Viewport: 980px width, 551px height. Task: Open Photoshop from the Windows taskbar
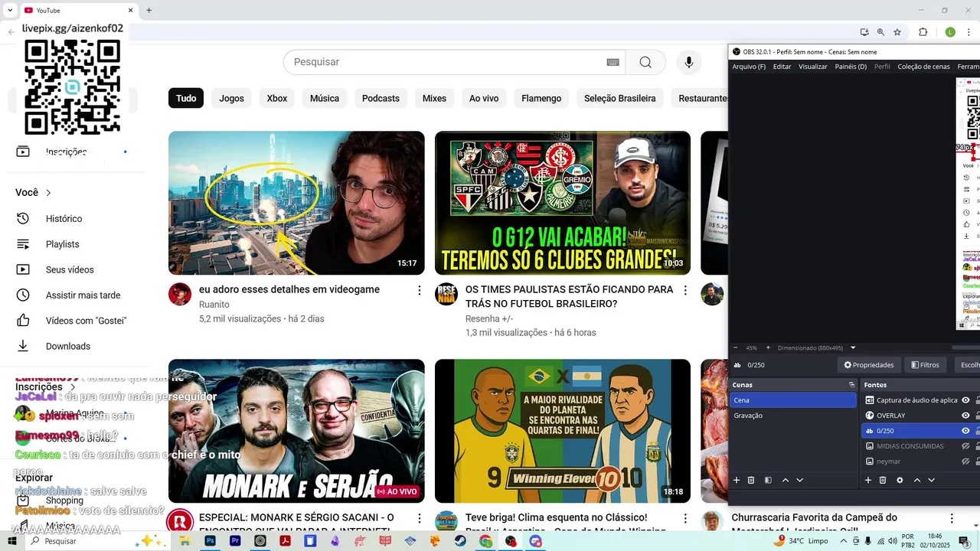210,541
